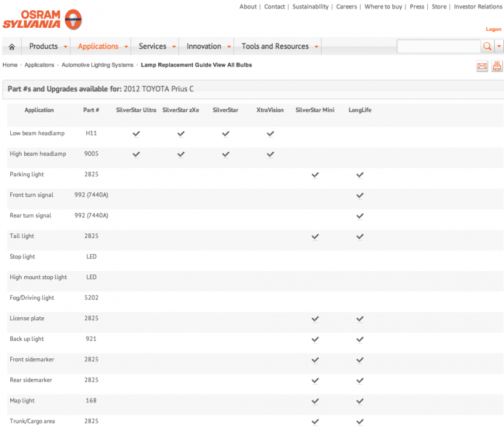
Task: Click the home icon in navigation bar
Action: pos(11,47)
